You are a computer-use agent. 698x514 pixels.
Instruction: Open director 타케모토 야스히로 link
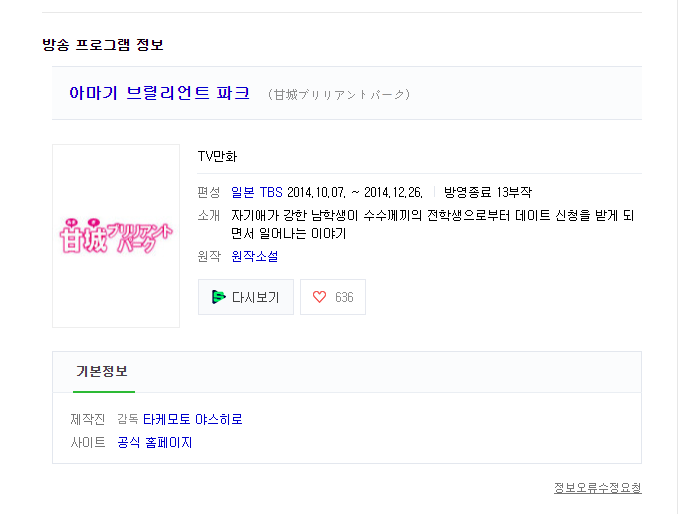tap(193, 419)
